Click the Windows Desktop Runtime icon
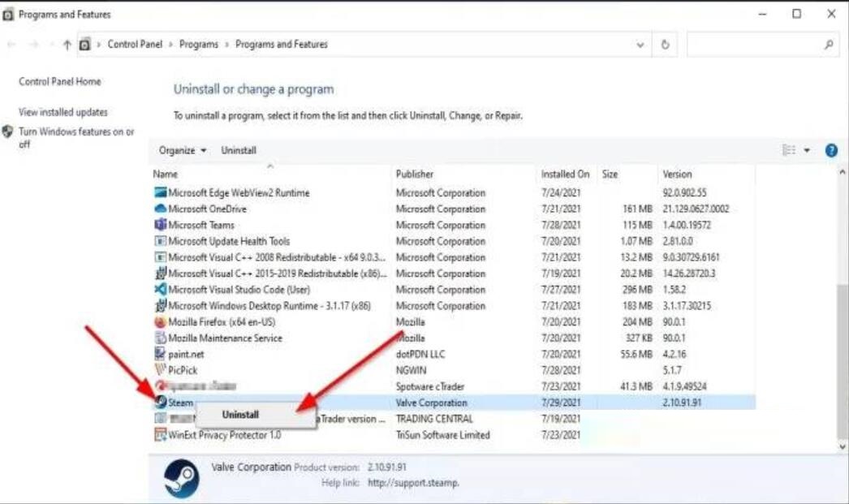The image size is (849, 504). pyautogui.click(x=160, y=305)
